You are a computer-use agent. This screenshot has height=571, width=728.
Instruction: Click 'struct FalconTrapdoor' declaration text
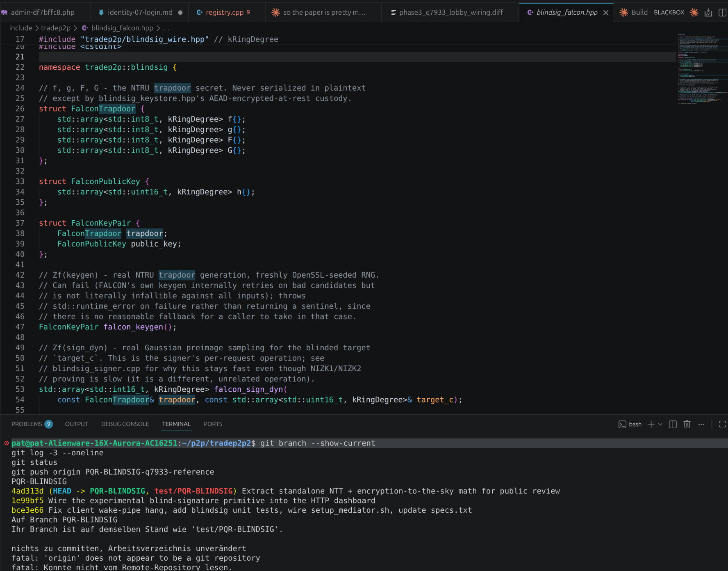87,109
